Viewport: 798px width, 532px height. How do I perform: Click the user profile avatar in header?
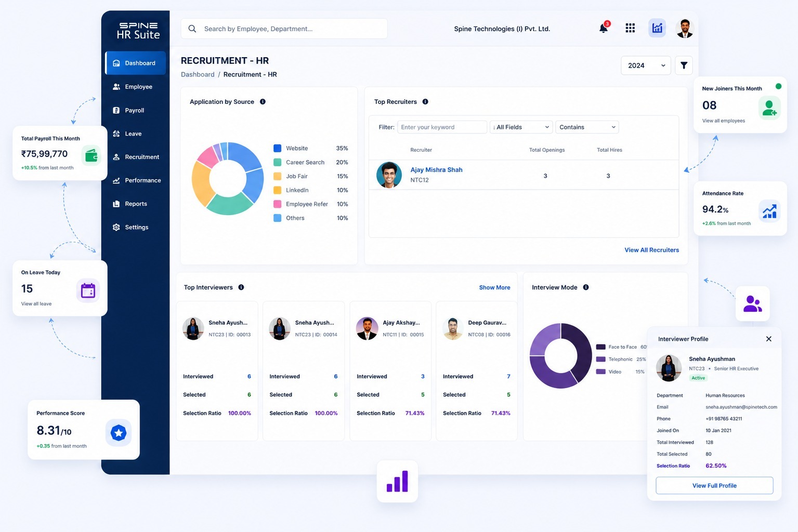point(685,28)
